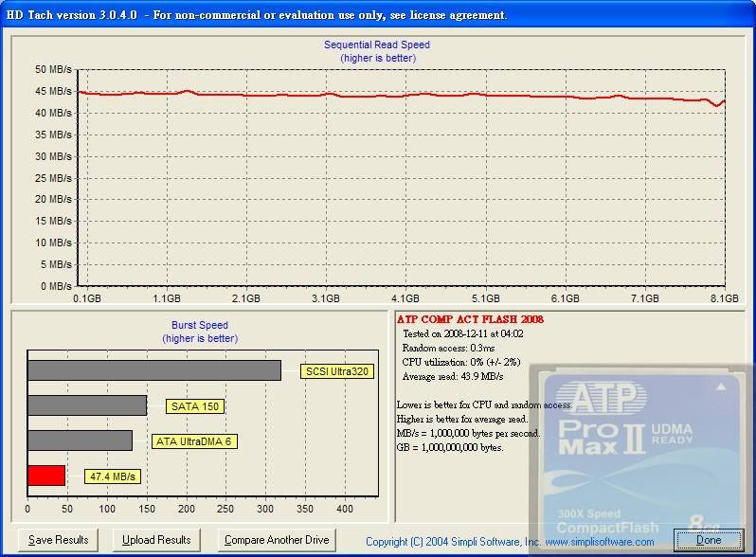Image resolution: width=756 pixels, height=557 pixels.
Task: Click the 4.1GB axis label
Action: [x=405, y=298]
